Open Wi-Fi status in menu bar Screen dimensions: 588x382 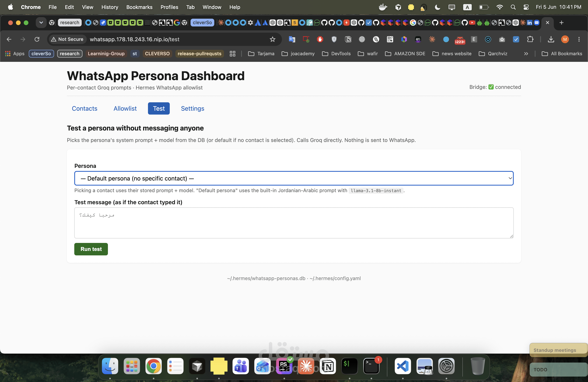tap(500, 7)
